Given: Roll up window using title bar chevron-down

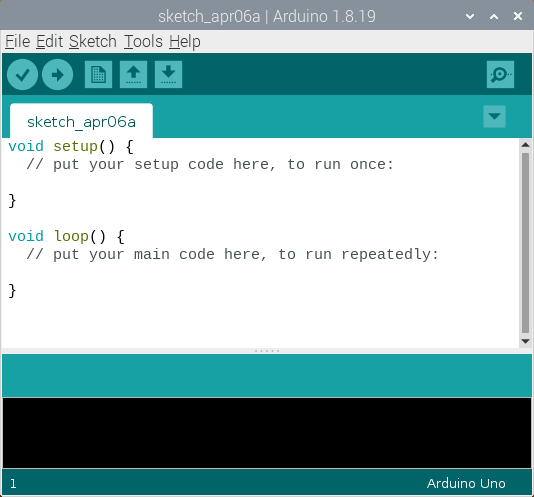Looking at the screenshot, I should click(x=470, y=16).
